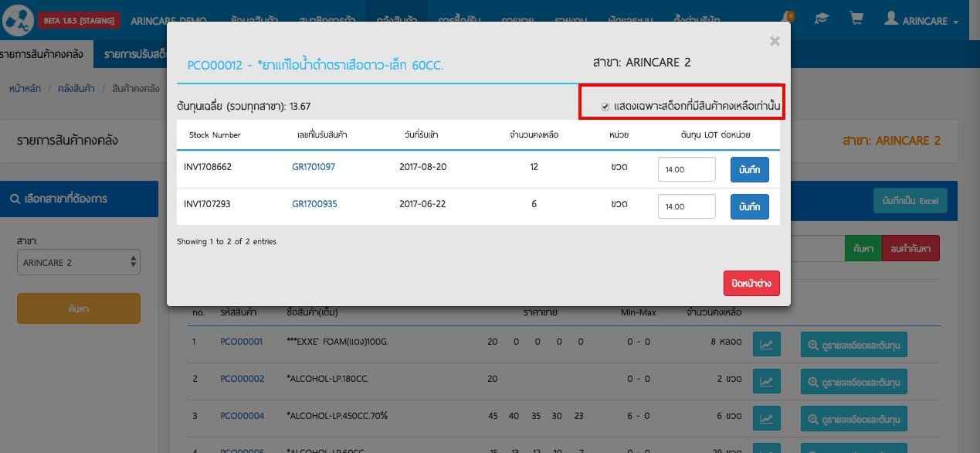
Task: Go to คลังสินค้า breadcrumb link
Action: pos(76,89)
